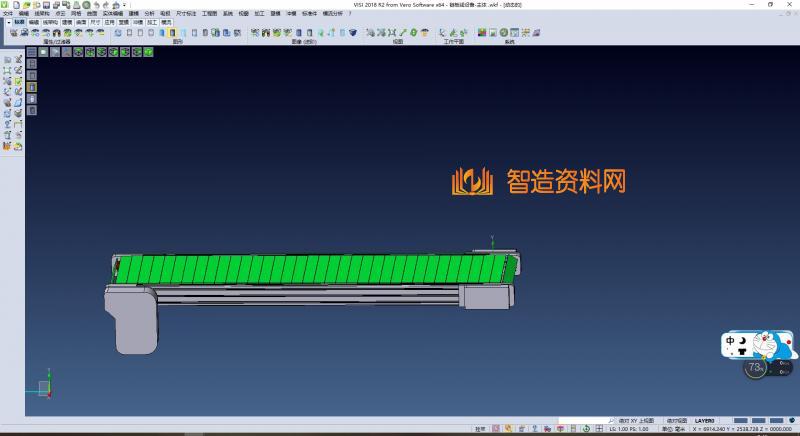Open the 尺寸标注 menu
The width and height of the screenshot is (800, 436).
pyautogui.click(x=186, y=14)
